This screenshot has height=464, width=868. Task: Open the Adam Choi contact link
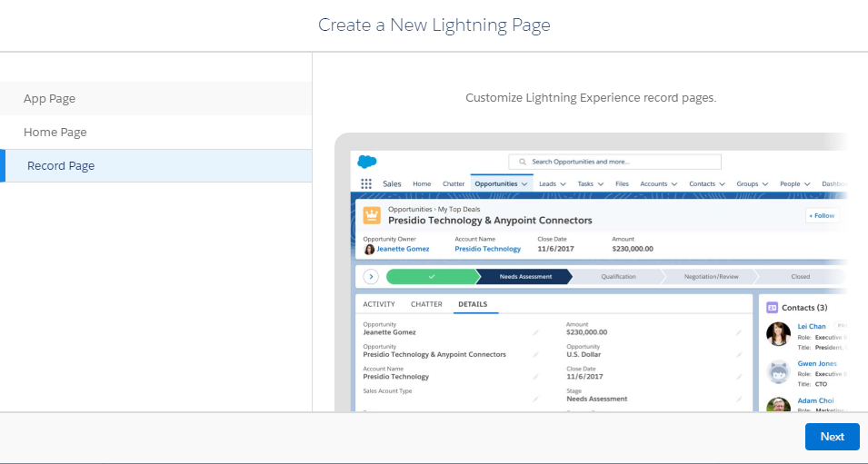pyautogui.click(x=815, y=400)
